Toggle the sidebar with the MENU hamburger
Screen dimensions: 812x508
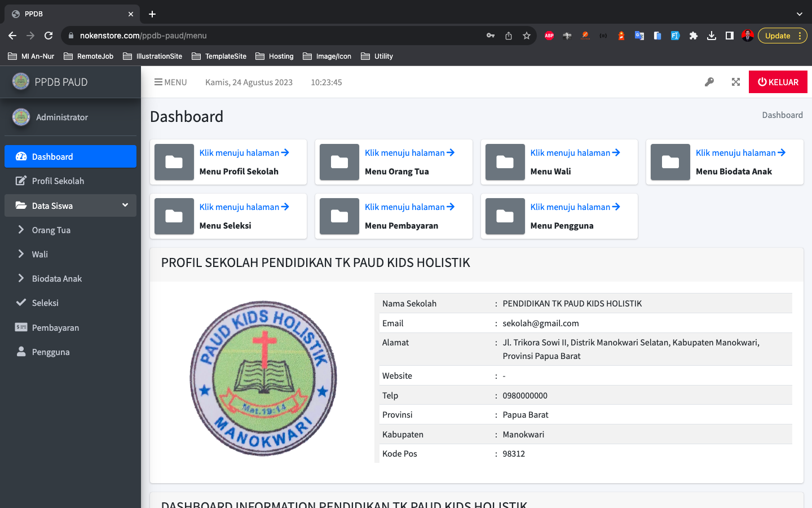click(170, 82)
